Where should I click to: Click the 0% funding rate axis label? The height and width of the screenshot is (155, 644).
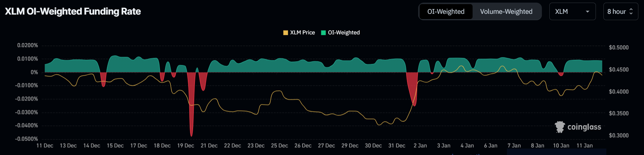pyautogui.click(x=34, y=72)
